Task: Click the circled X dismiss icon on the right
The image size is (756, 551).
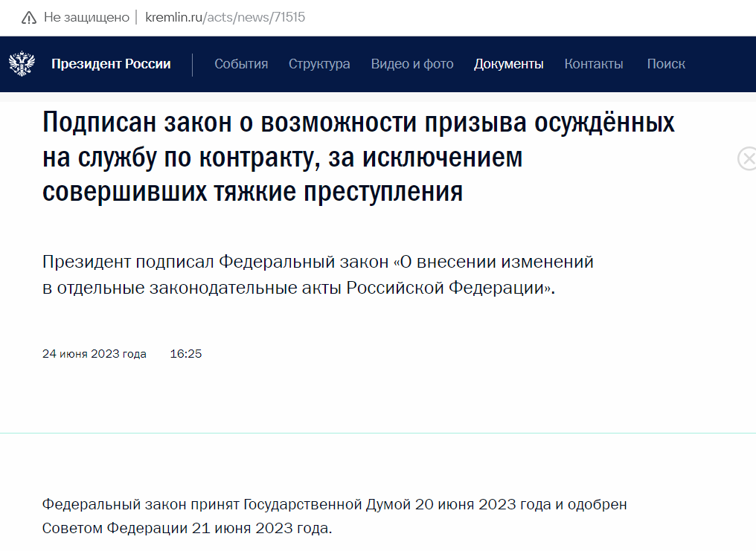Action: (x=746, y=159)
